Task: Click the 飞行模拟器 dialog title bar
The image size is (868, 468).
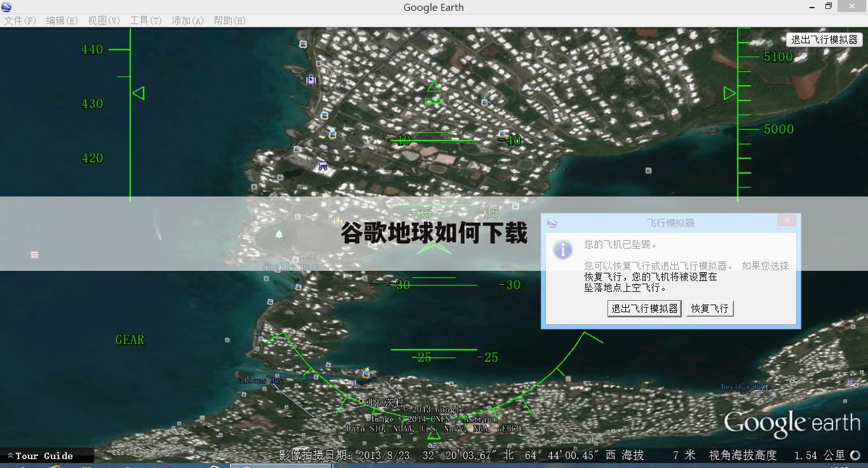Action: pos(670,223)
